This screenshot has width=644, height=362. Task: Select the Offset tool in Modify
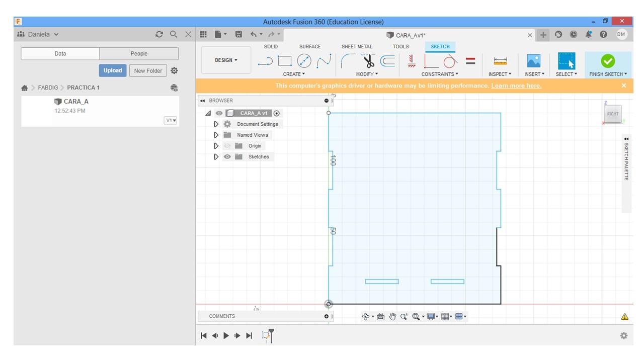pos(387,61)
